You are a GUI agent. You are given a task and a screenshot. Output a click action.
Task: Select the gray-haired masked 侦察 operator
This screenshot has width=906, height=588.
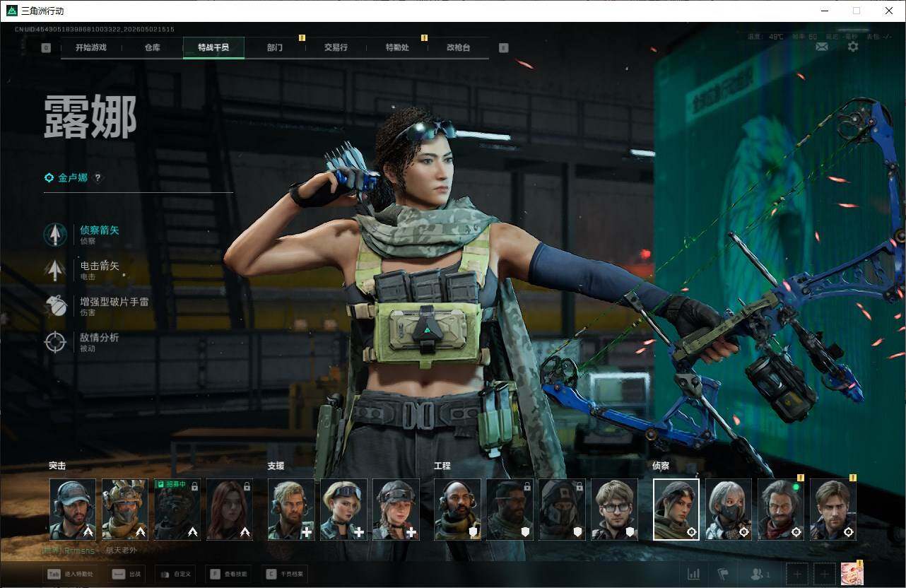click(x=729, y=510)
